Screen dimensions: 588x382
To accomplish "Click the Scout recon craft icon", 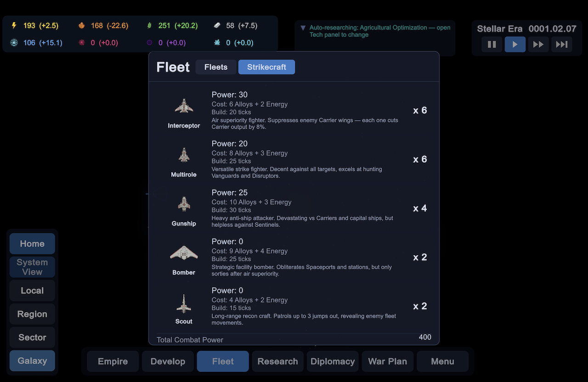I will (184, 303).
